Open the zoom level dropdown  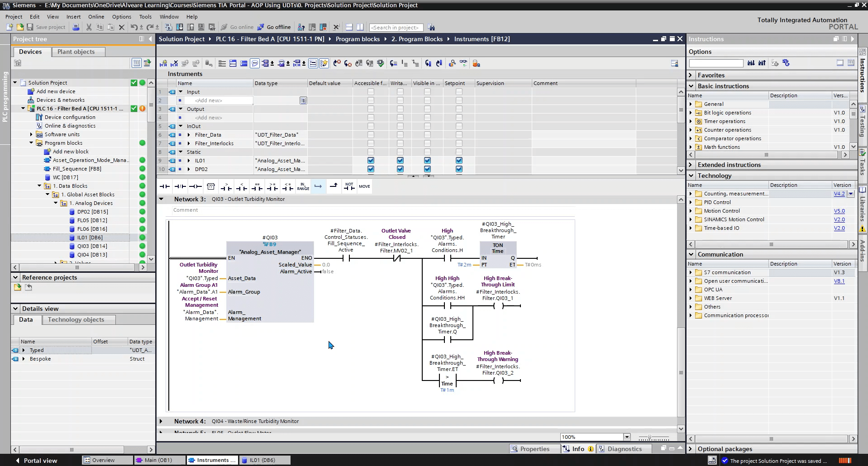pos(627,437)
